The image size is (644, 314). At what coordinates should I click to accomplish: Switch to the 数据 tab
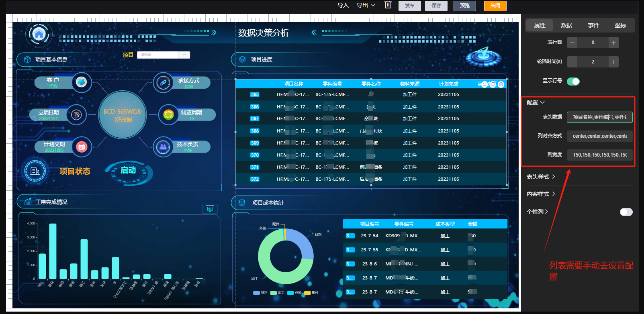[566, 25]
